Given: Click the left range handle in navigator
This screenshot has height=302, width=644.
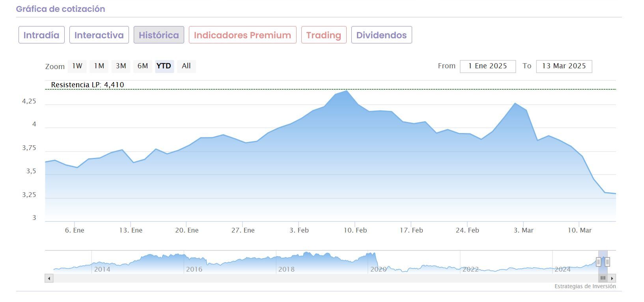Looking at the screenshot, I should click(x=598, y=262).
